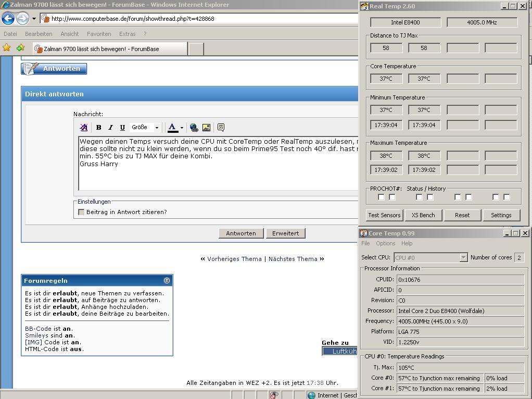
Task: Open the Help menu in Core Temp
Action: pos(407,243)
